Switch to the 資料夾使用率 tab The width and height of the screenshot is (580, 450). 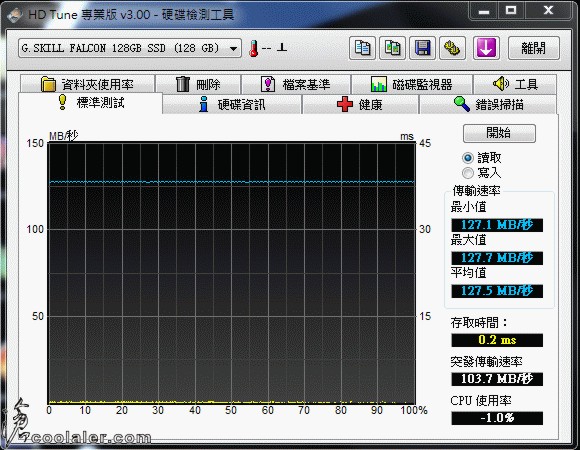(x=87, y=84)
